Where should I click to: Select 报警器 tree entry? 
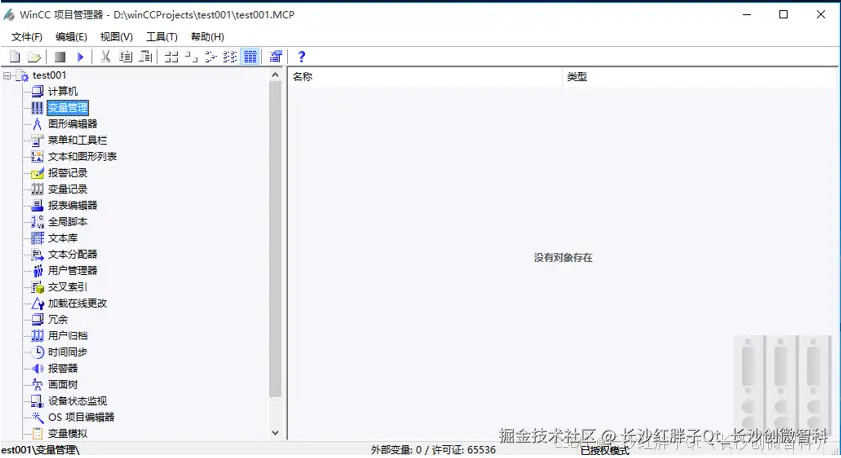tap(63, 368)
